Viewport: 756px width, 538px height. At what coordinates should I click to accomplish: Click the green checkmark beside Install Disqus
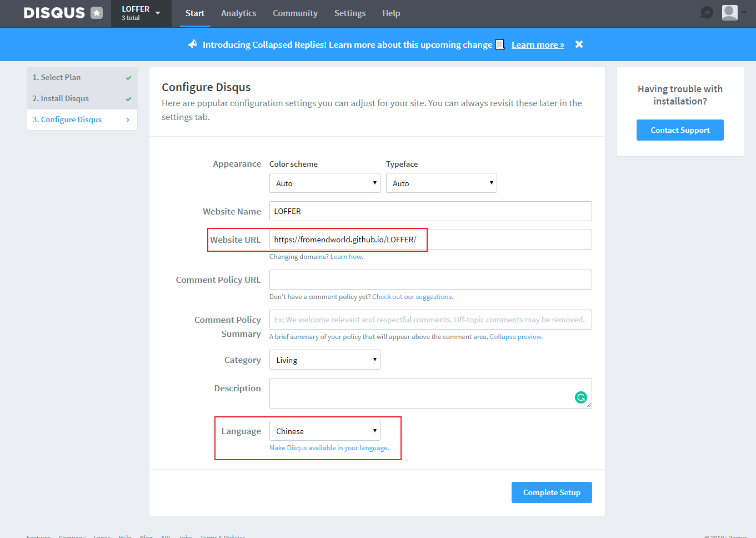(x=128, y=99)
